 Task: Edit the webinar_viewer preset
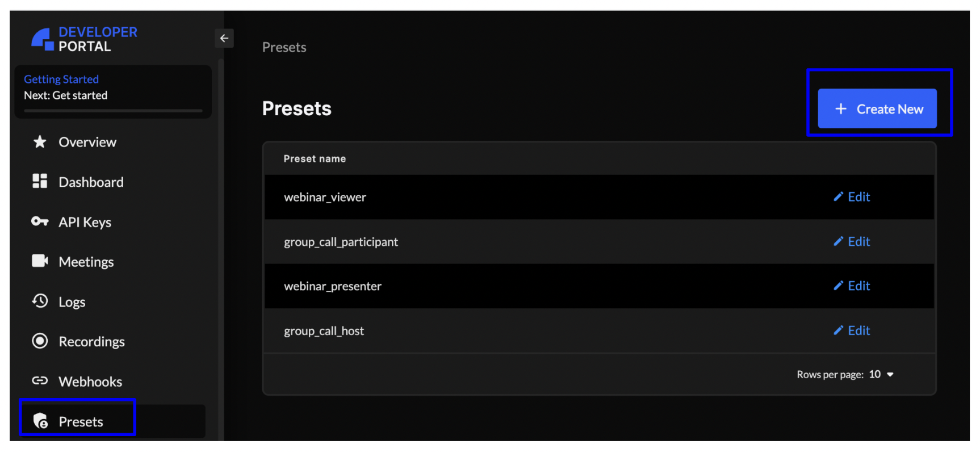[x=851, y=197]
